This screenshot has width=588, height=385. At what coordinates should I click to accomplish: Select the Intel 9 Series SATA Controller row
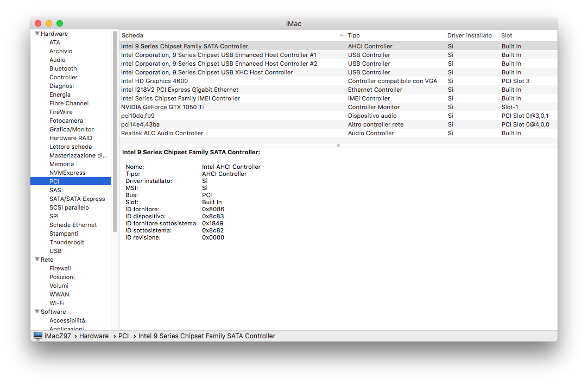pos(338,46)
